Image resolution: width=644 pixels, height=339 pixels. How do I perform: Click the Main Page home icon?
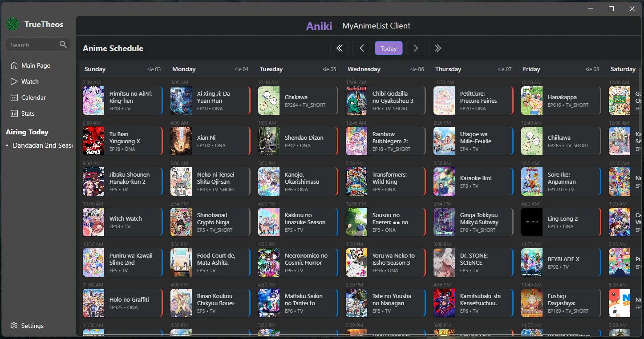coord(14,65)
